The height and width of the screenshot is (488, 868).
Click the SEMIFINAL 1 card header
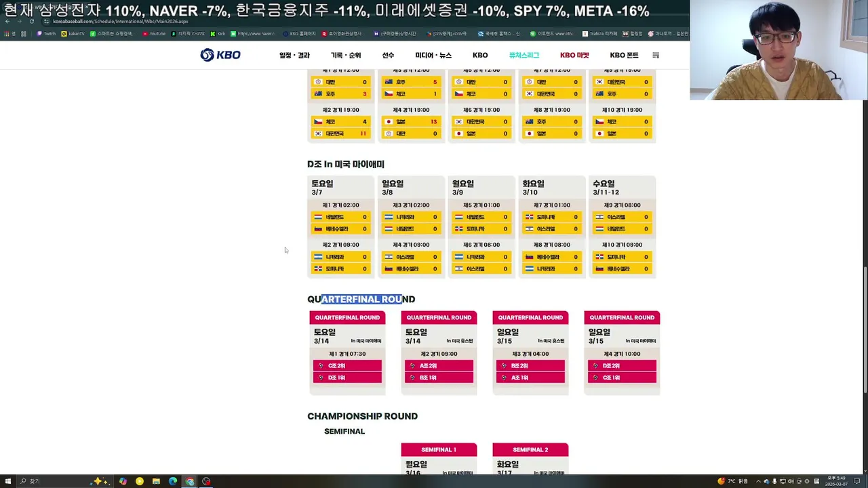point(439,449)
